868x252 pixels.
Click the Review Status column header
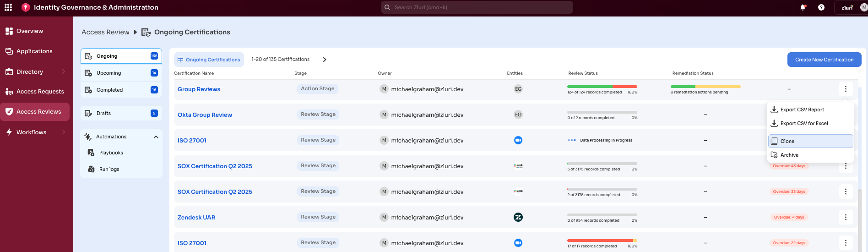(x=583, y=73)
